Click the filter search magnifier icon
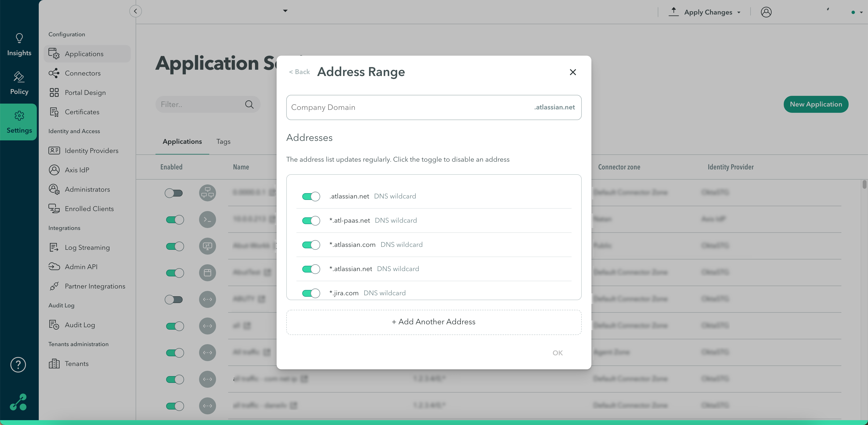Viewport: 868px width, 425px height. 249,104
